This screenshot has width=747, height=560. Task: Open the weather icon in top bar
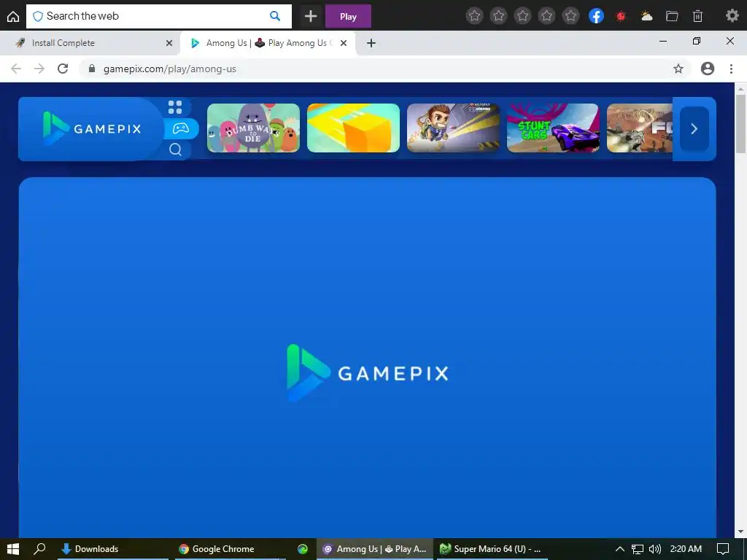646,16
